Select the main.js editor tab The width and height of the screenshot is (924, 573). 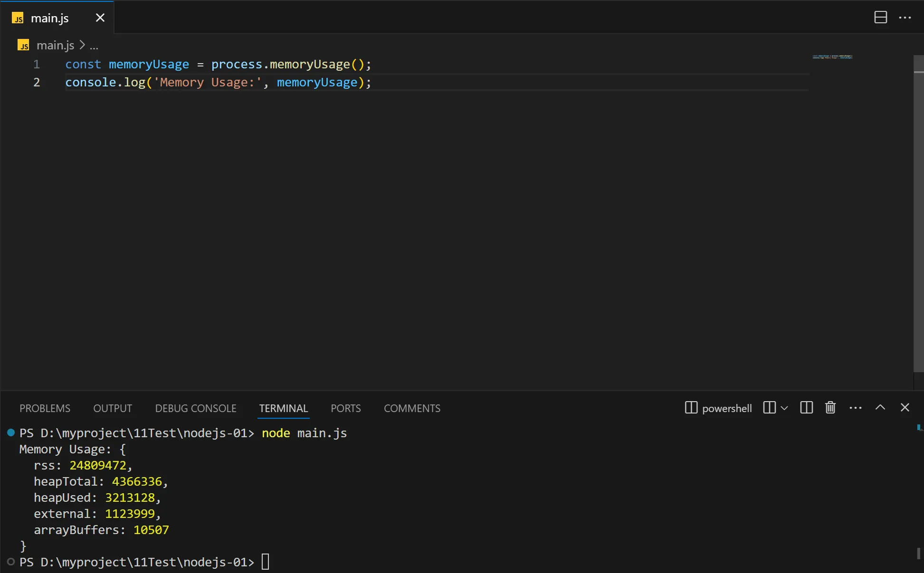pyautogui.click(x=57, y=18)
